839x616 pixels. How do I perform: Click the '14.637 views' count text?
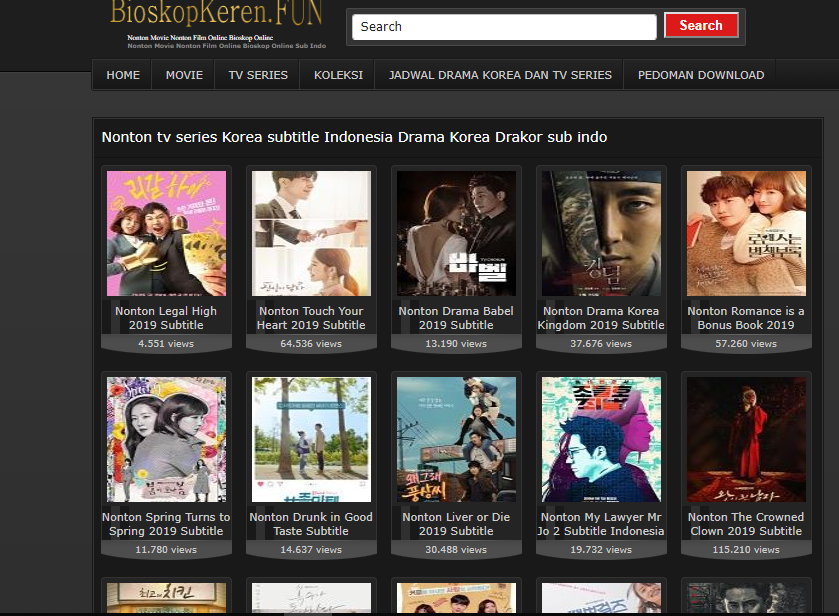click(311, 550)
